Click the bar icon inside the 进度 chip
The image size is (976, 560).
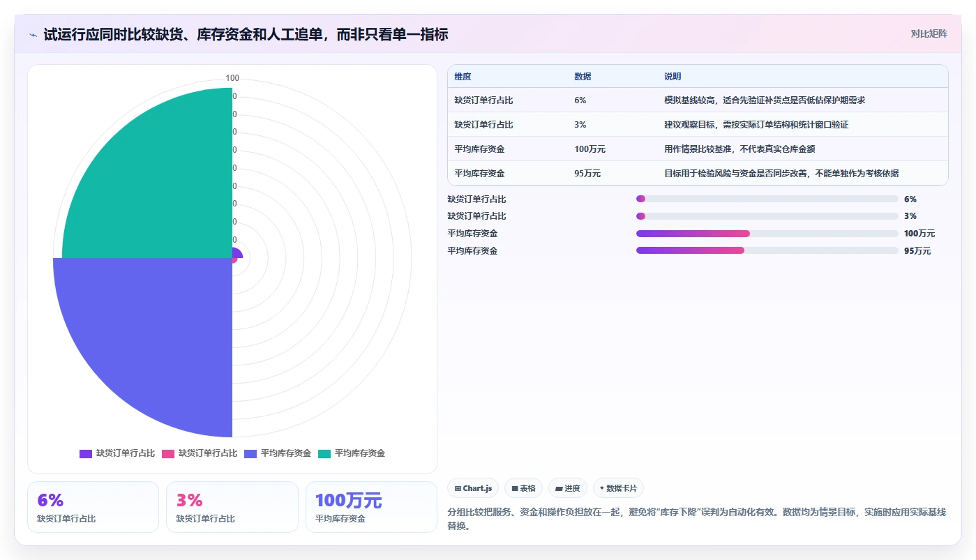coord(559,489)
